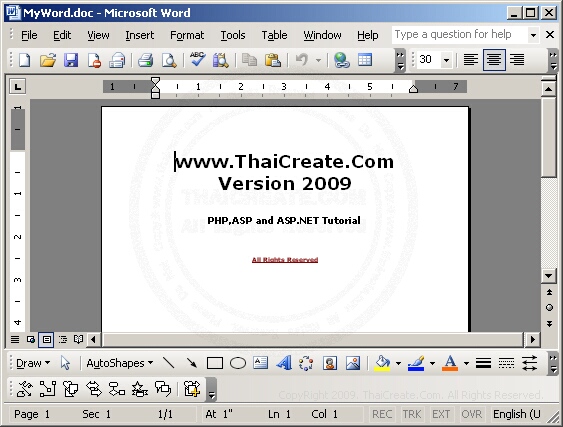Insert Clip Art icon
Viewport: 563px width, 427px height.
click(330, 363)
